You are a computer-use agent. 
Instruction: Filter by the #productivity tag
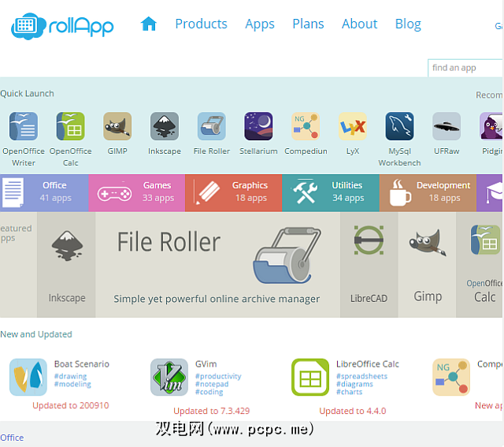click(x=218, y=376)
